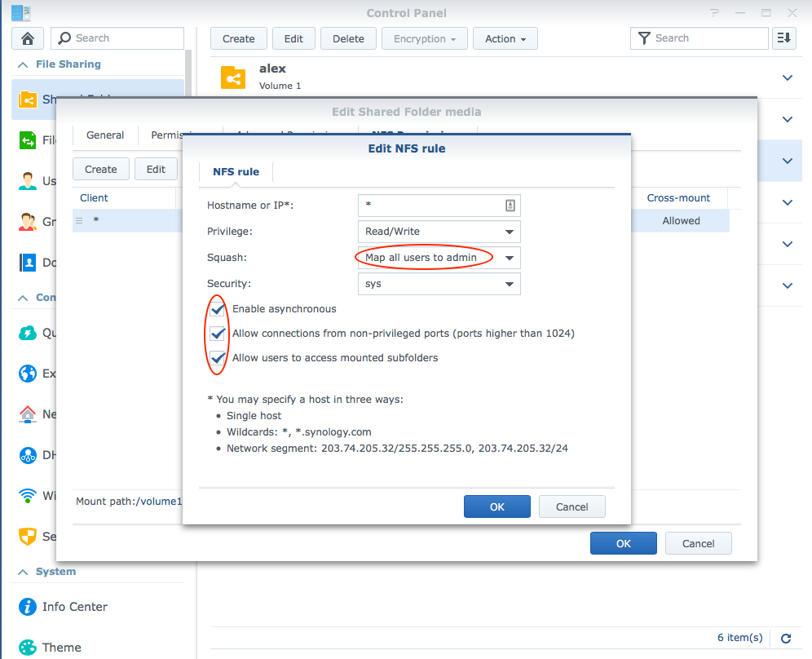Click the help question mark icon

tap(714, 13)
